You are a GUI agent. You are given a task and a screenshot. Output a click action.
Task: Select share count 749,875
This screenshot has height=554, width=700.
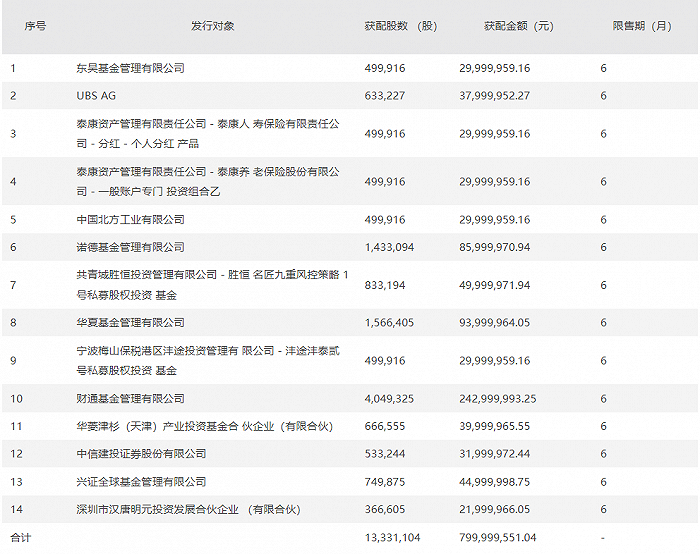click(385, 482)
